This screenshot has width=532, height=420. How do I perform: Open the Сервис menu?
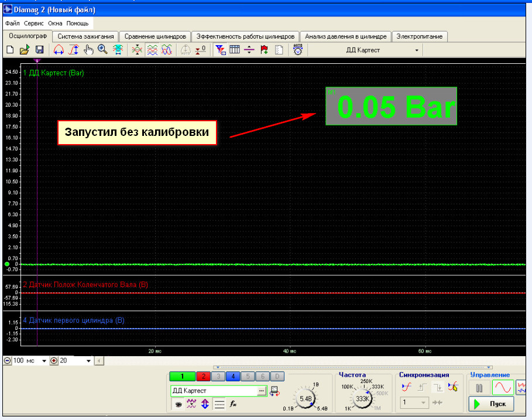coord(33,23)
